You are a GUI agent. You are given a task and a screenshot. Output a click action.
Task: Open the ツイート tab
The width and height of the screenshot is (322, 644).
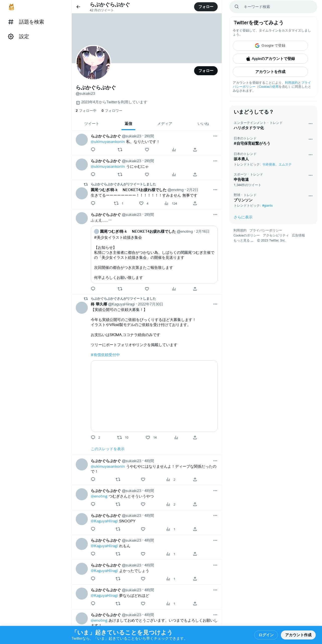(x=92, y=124)
